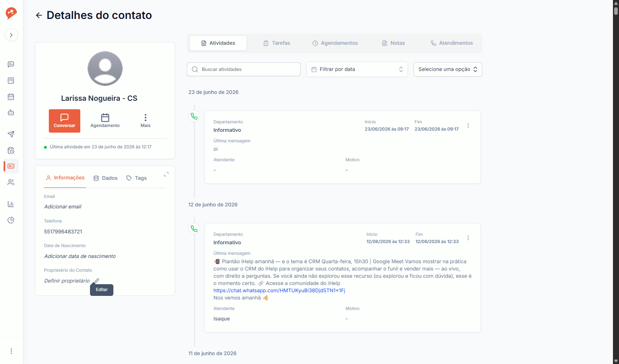Open the sidebar bottom three-dot menu
The width and height of the screenshot is (619, 364).
pos(11,351)
